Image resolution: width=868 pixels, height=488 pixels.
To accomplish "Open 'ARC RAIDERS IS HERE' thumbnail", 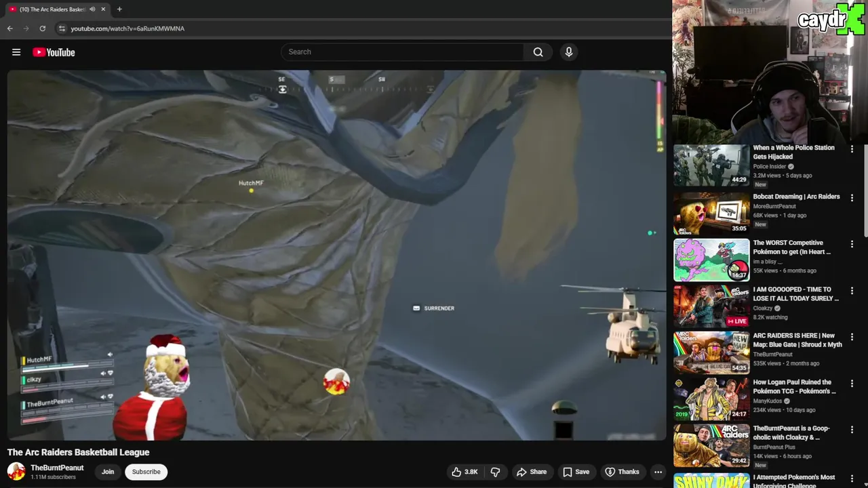I will (x=711, y=352).
